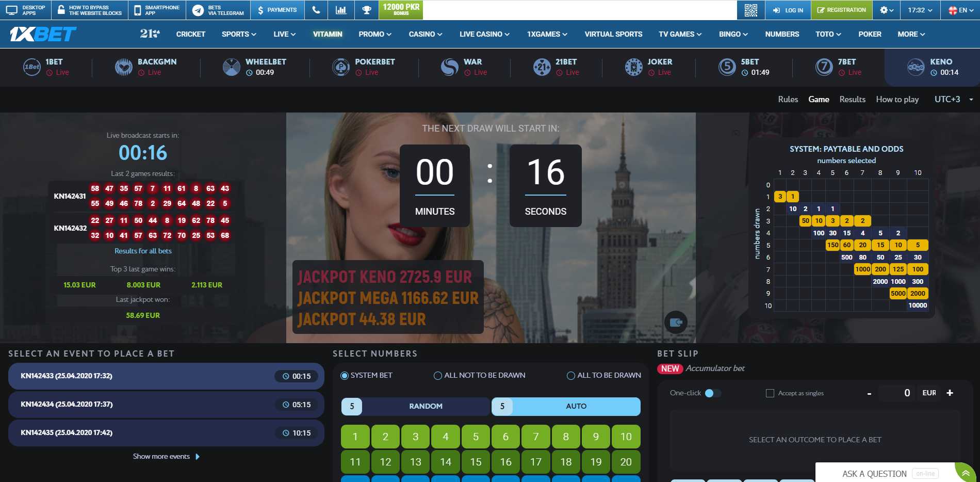980x482 pixels.
Task: Toggle the One-click bet switch
Action: (x=713, y=393)
